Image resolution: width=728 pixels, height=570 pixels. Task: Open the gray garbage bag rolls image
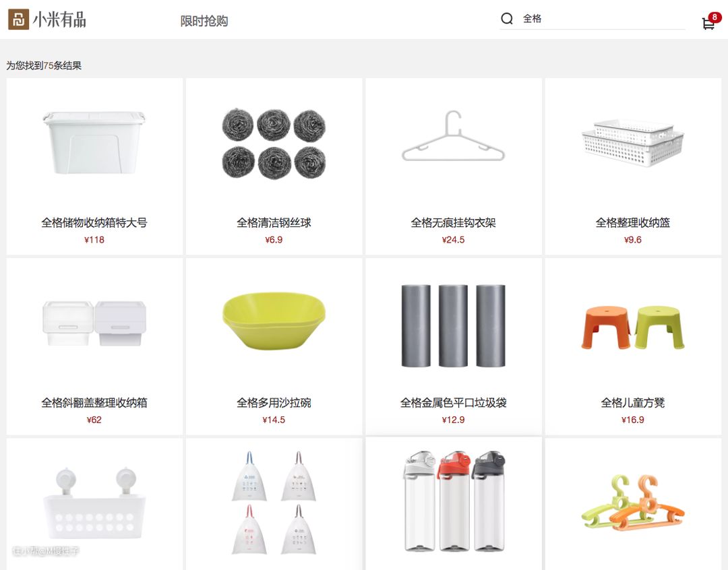pyautogui.click(x=453, y=326)
